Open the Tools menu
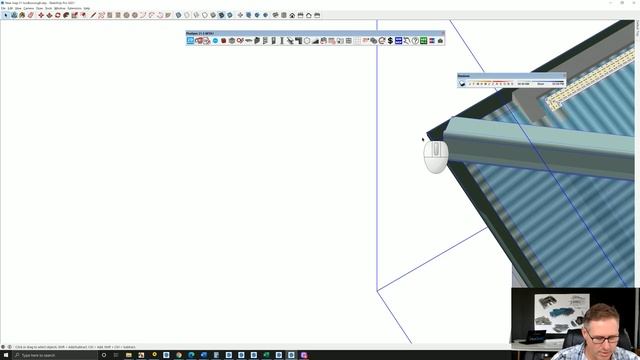The image size is (640, 360). coord(48,8)
